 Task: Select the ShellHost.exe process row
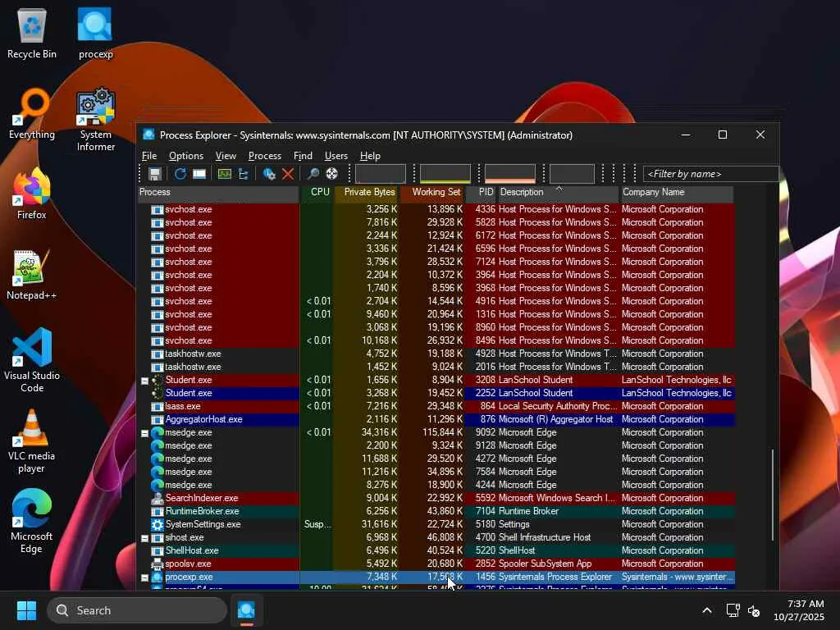click(x=436, y=550)
